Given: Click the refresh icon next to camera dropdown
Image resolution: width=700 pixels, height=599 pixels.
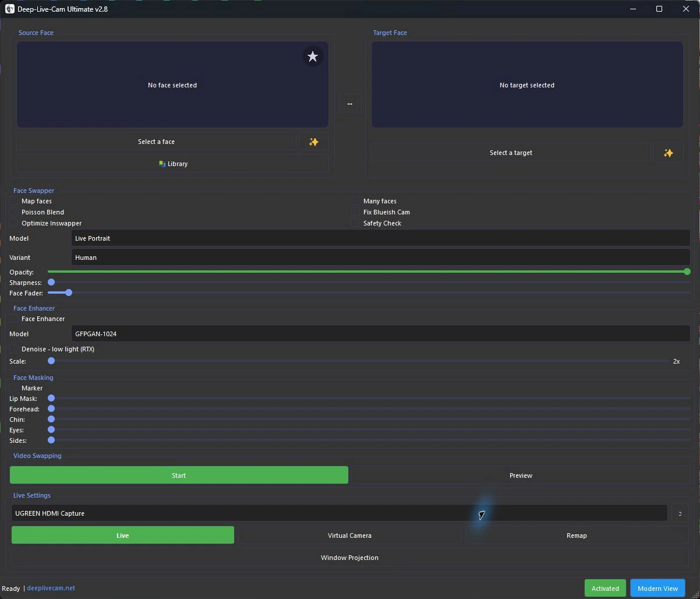Looking at the screenshot, I should click(680, 513).
